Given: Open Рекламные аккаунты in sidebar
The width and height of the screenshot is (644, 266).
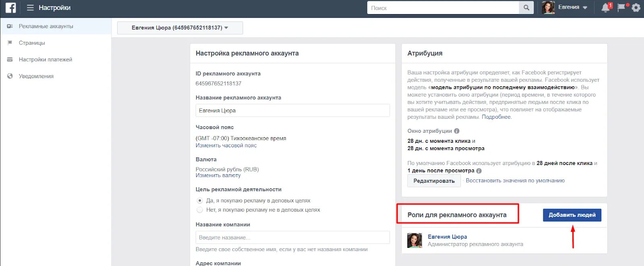Looking at the screenshot, I should pyautogui.click(x=56, y=26).
